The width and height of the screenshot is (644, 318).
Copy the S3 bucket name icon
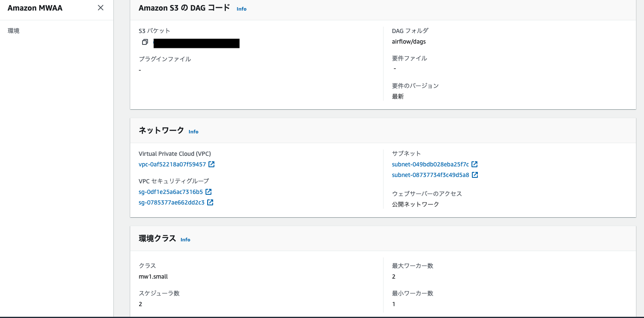pos(145,42)
